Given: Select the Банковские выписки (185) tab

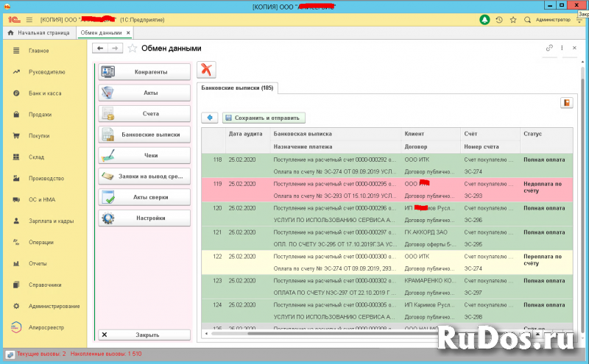Looking at the screenshot, I should [236, 88].
